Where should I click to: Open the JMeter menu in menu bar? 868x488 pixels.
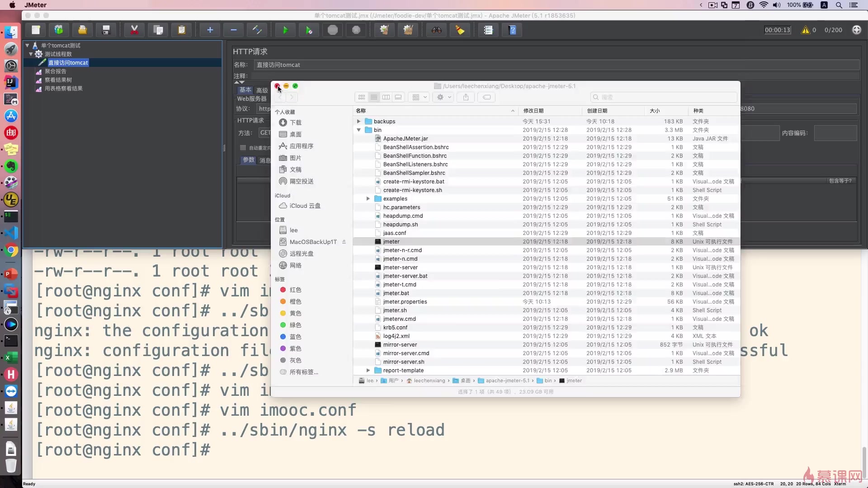36,5
